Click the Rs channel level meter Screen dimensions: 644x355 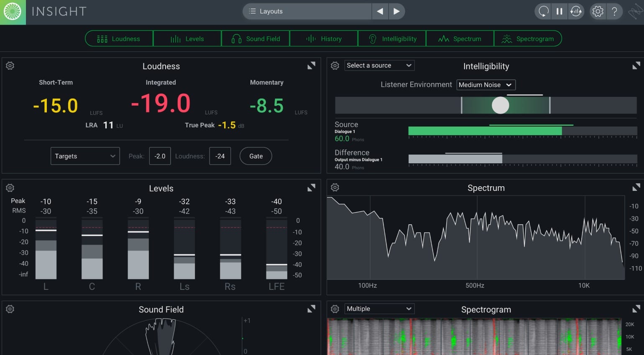pyautogui.click(x=230, y=248)
